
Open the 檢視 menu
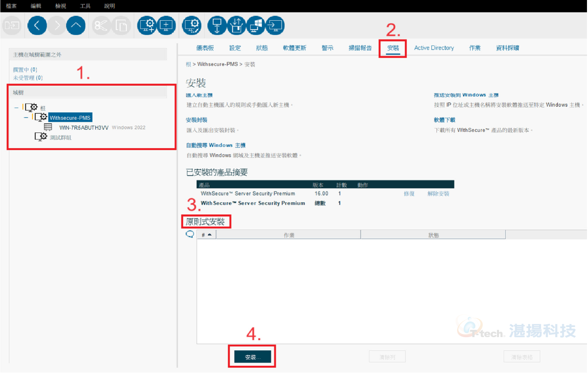[x=61, y=6]
